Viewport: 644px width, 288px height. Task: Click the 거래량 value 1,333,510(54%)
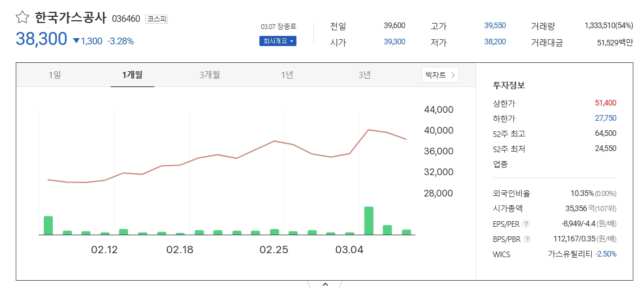coord(609,25)
